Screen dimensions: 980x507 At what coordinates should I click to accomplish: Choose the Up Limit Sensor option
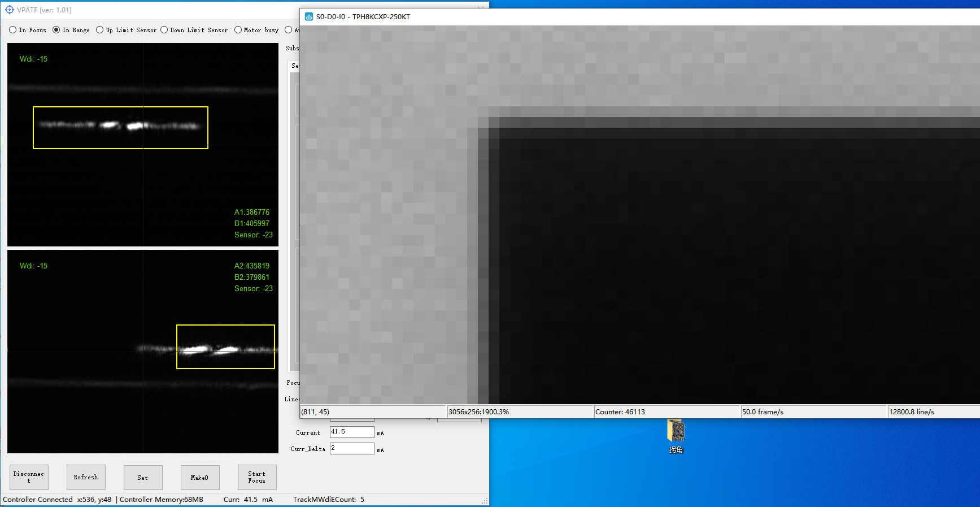(100, 30)
